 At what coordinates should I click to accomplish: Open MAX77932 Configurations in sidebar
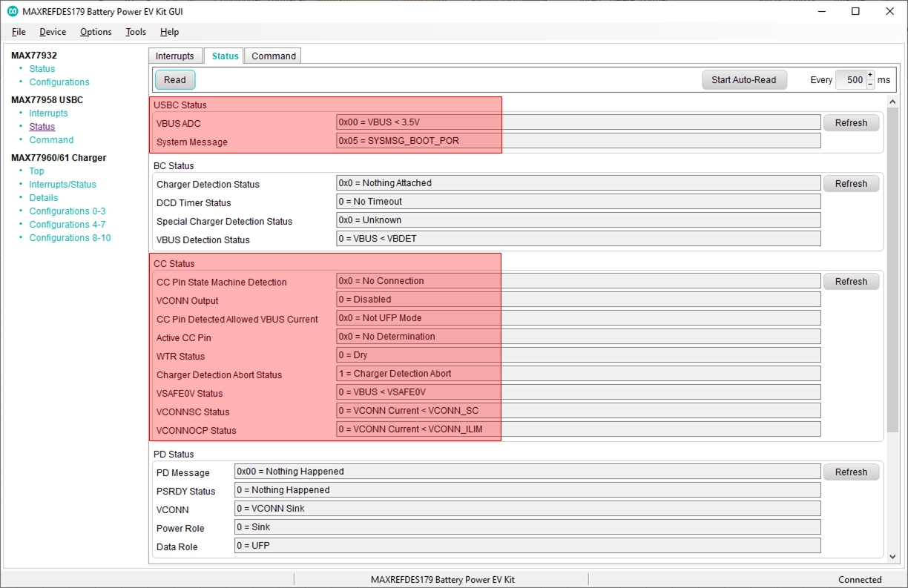(59, 82)
